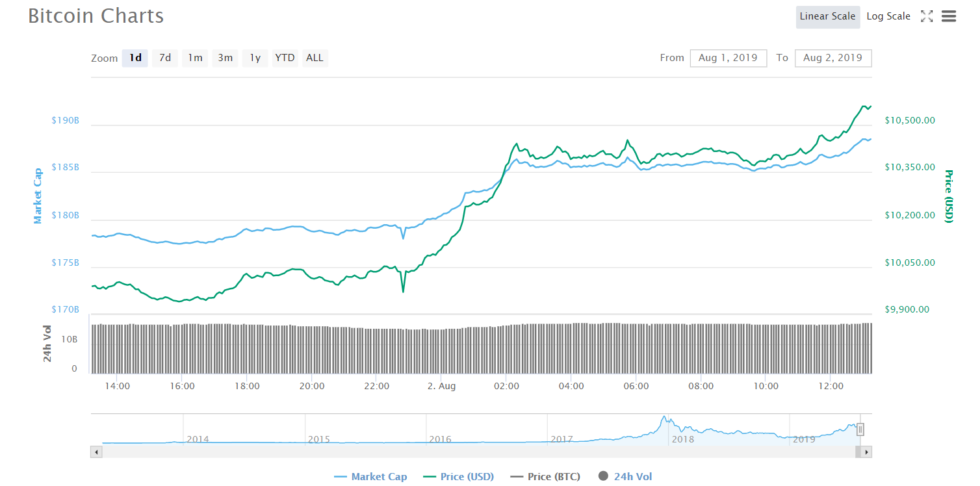Click the $10,500.00 price axis label

910,120
